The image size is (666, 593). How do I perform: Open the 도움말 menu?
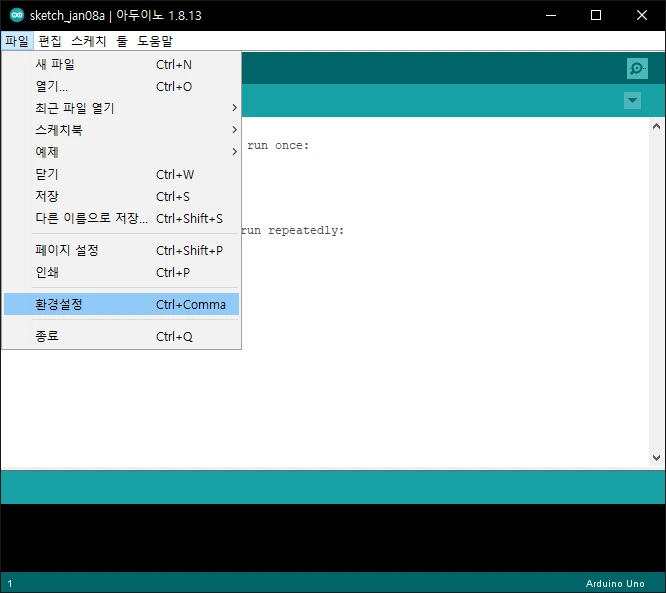[x=155, y=41]
